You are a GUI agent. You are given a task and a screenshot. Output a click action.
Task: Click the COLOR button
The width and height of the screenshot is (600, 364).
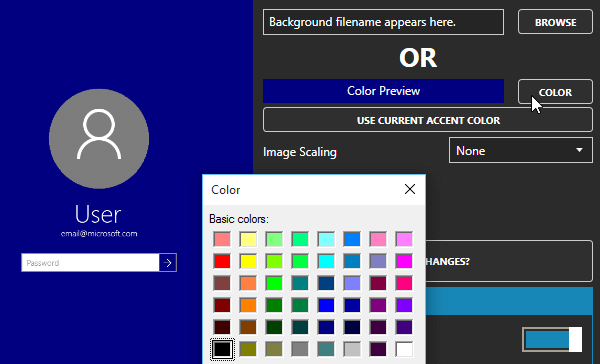[555, 92]
